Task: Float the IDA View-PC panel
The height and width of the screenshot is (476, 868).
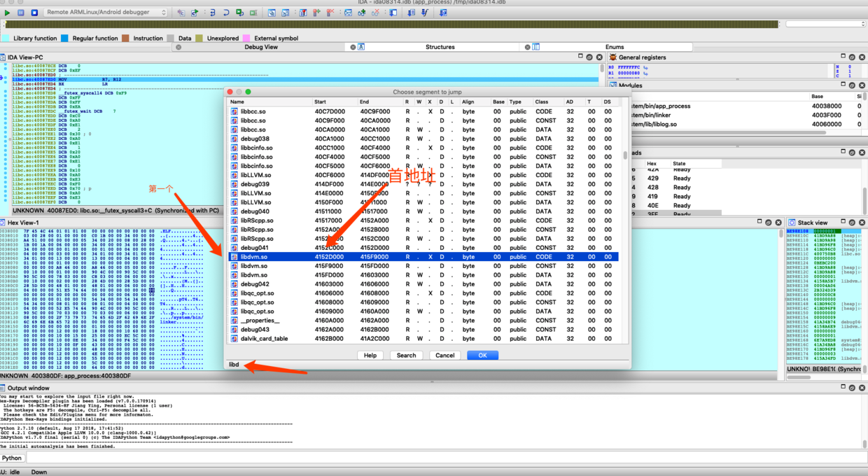Action: pyautogui.click(x=589, y=57)
